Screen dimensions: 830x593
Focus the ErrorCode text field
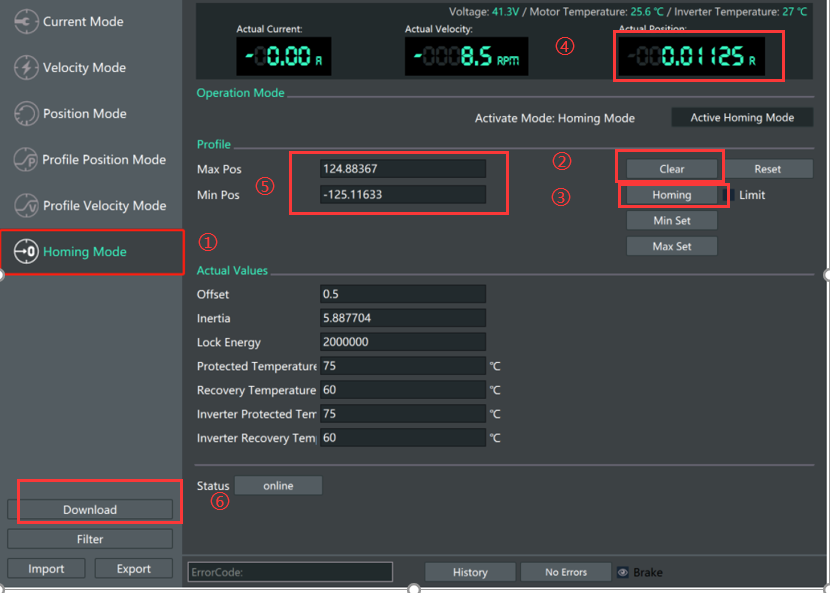[290, 572]
